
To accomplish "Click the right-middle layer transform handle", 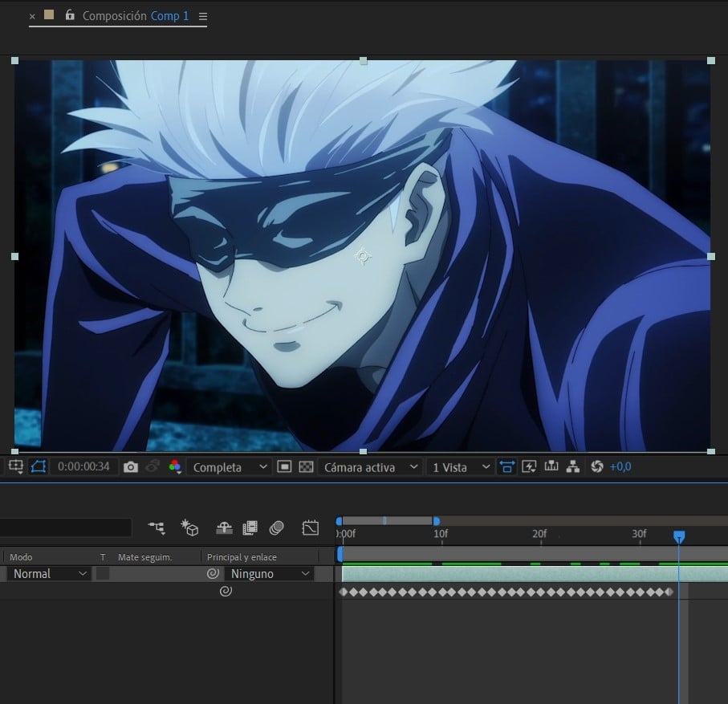I will pos(711,256).
